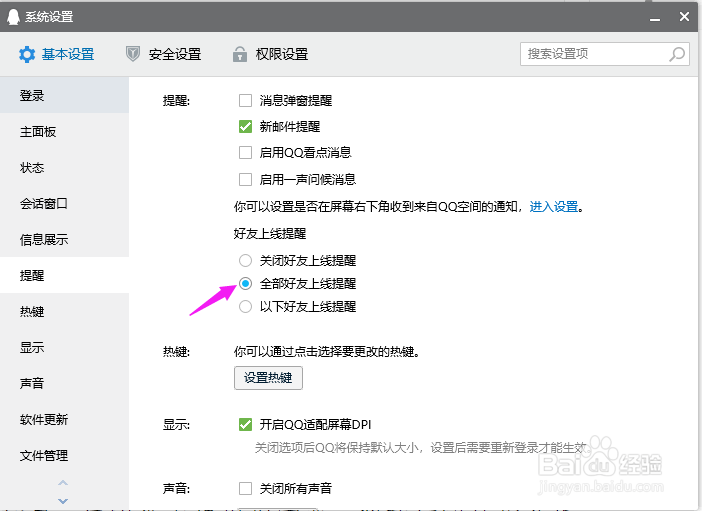Open 声音 in the sidebar
The image size is (702, 511).
coord(64,383)
